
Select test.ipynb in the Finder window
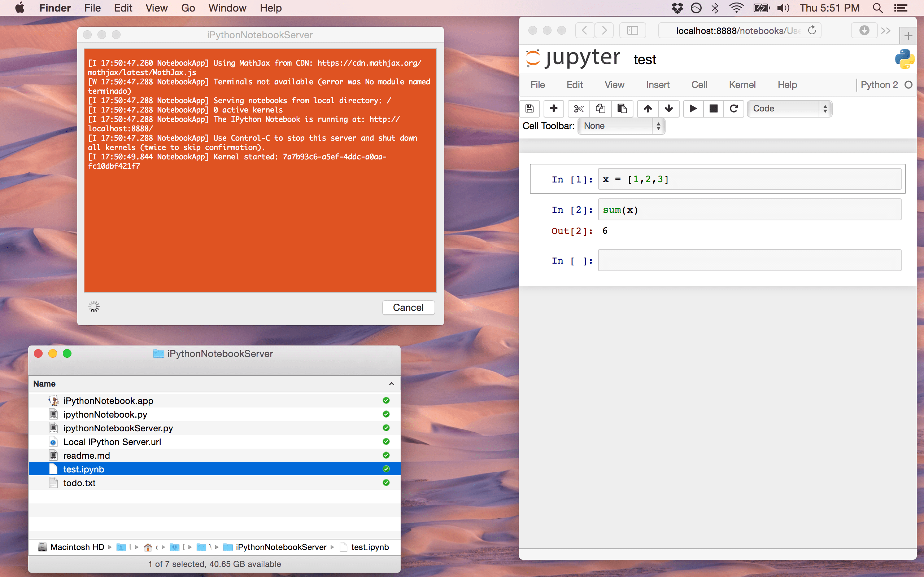pyautogui.click(x=84, y=469)
